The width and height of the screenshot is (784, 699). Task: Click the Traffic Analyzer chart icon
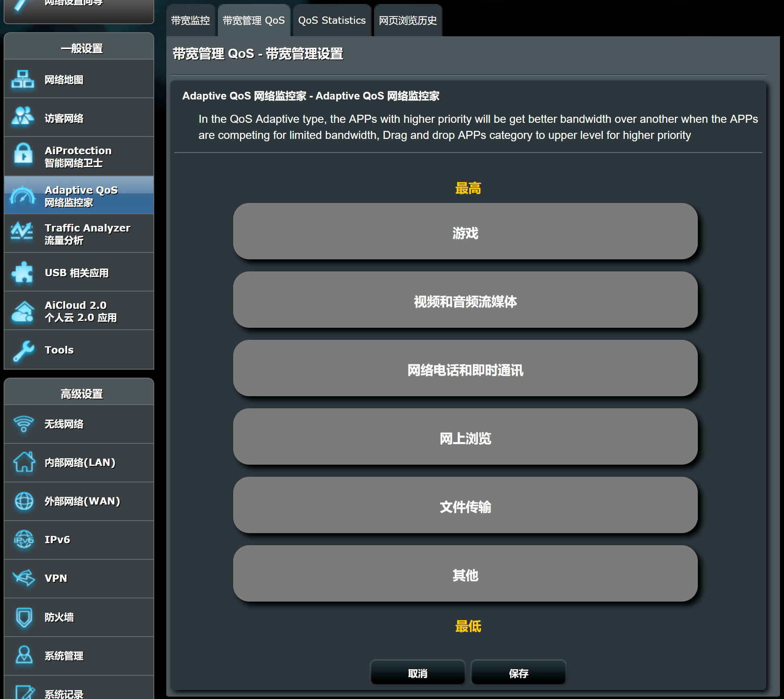(22, 233)
